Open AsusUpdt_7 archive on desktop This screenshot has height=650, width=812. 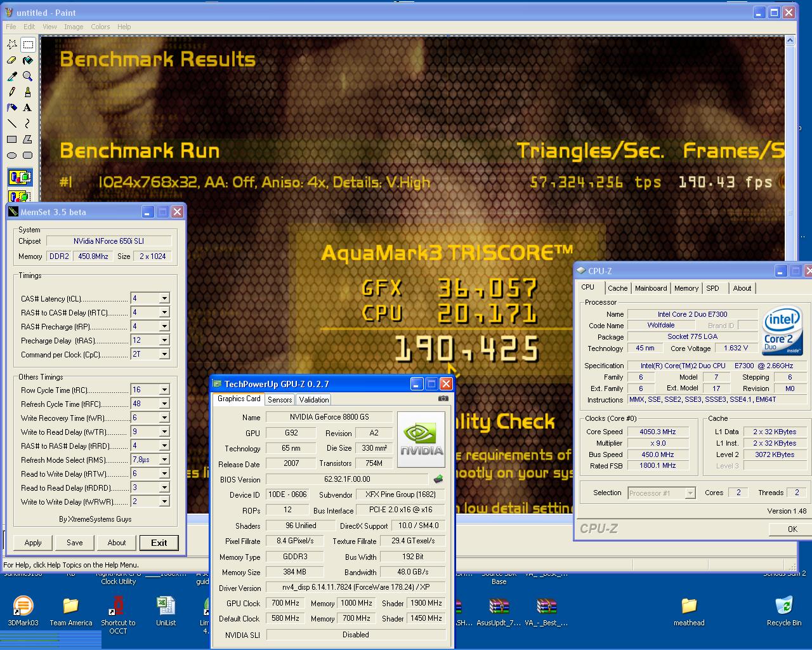(499, 612)
